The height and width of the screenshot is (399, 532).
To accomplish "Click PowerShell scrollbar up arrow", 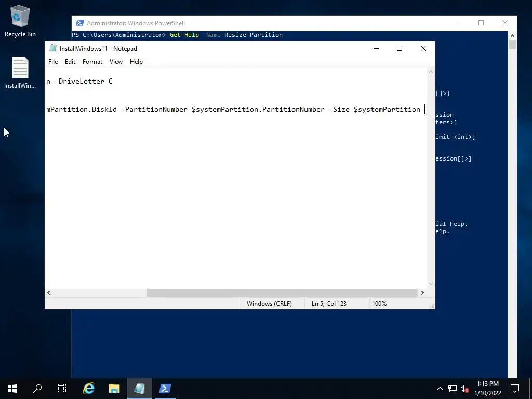I will coord(512,36).
